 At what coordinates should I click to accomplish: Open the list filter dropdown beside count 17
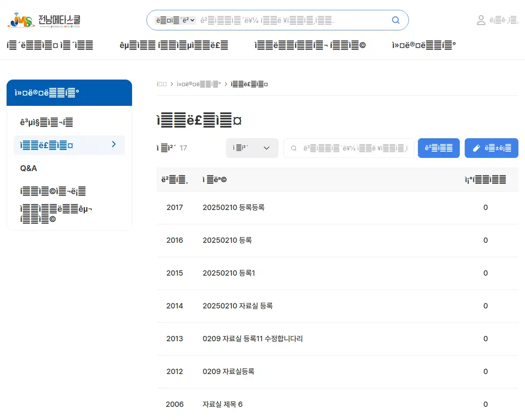(x=252, y=148)
